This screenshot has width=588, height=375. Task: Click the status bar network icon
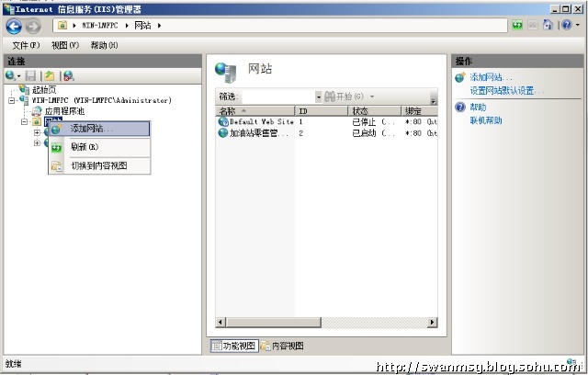pyautogui.click(x=571, y=362)
